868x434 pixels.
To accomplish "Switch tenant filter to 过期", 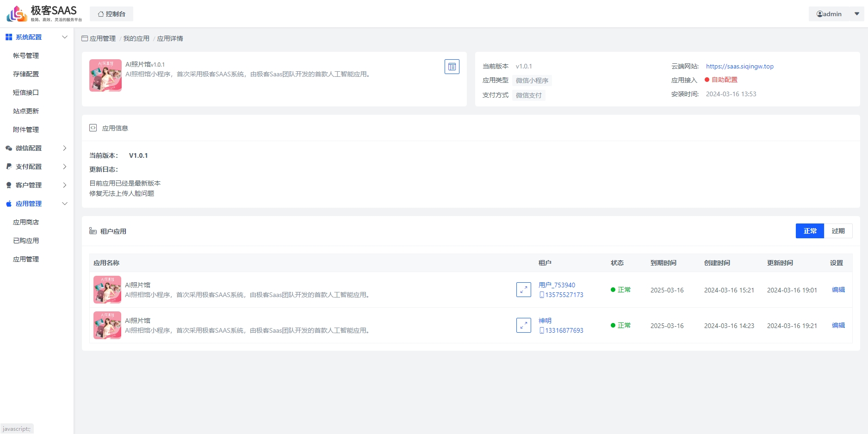I will pos(838,231).
